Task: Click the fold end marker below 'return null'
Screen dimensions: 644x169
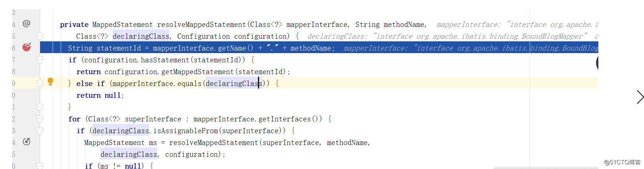Action: [x=40, y=107]
